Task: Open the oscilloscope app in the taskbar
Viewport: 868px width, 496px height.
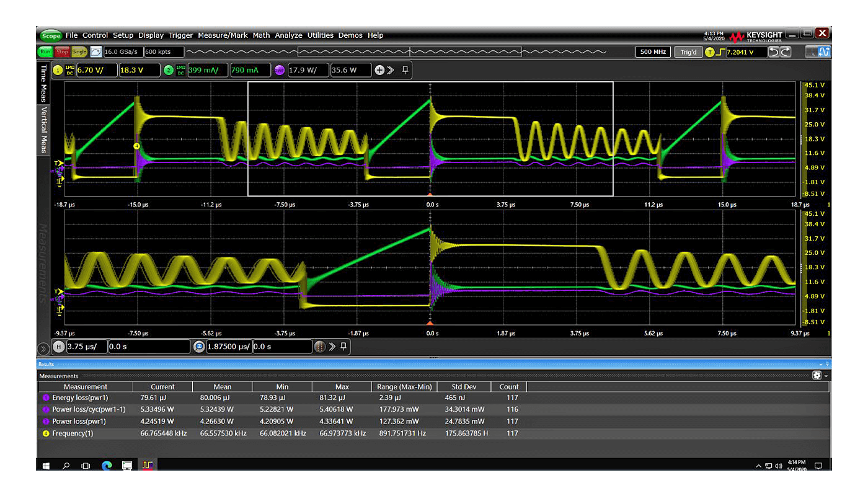Action: [x=148, y=465]
